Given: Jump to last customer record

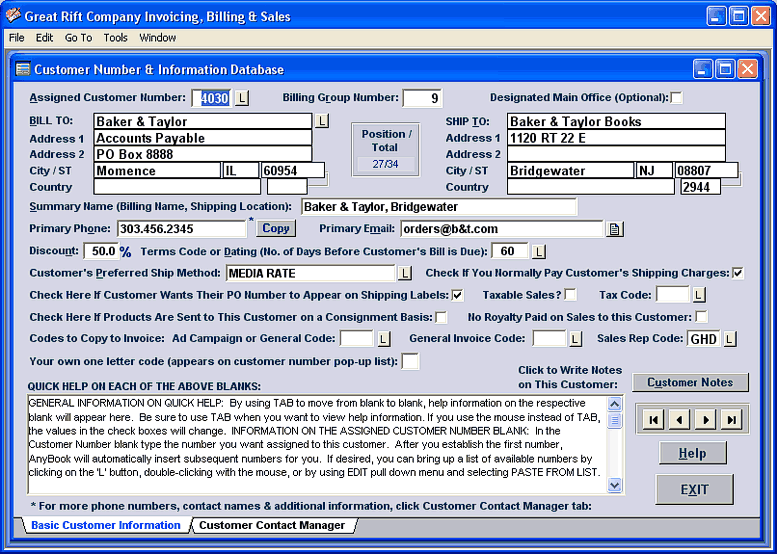Looking at the screenshot, I should pyautogui.click(x=731, y=420).
